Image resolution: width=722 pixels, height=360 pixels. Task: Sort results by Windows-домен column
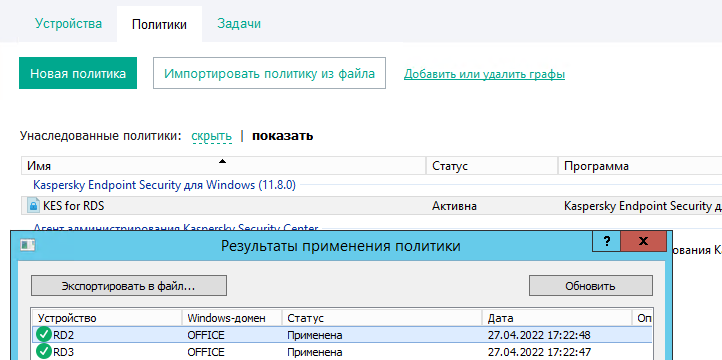click(232, 318)
